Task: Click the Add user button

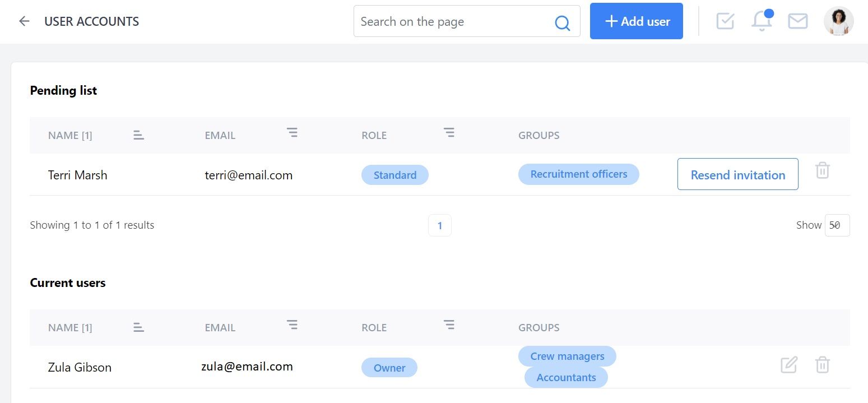Action: (x=637, y=21)
